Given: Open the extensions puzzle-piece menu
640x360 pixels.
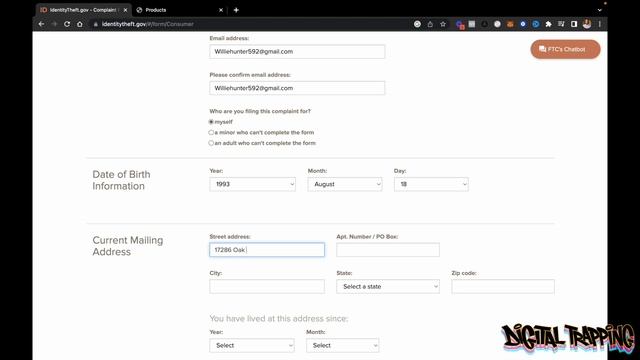Looking at the screenshot, I should click(x=549, y=24).
